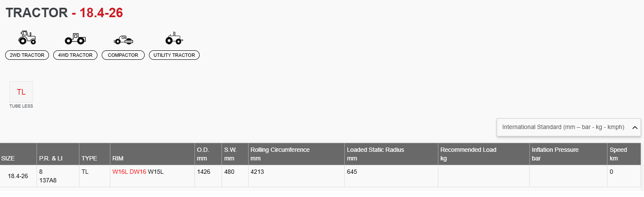Screen dimensions: 644x197
Task: Click the 2WD tractor icon
Action: (x=27, y=37)
